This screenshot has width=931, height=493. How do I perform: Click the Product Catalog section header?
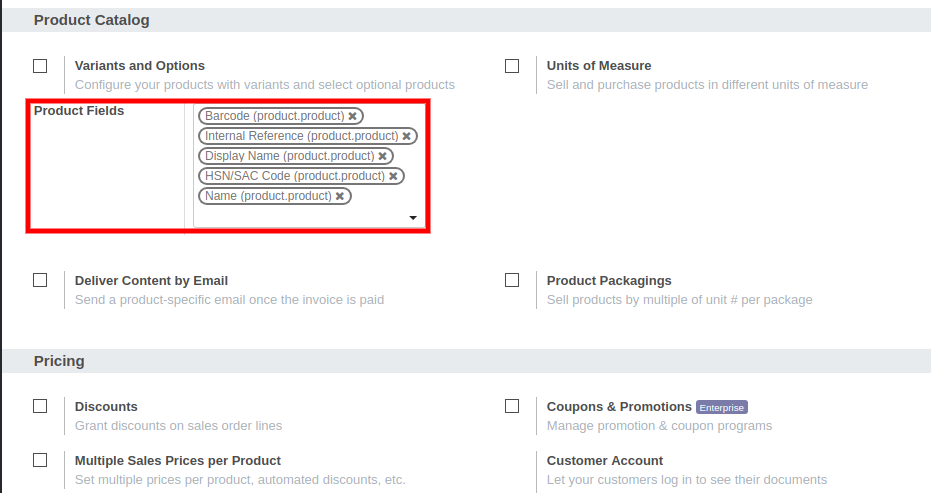point(91,20)
